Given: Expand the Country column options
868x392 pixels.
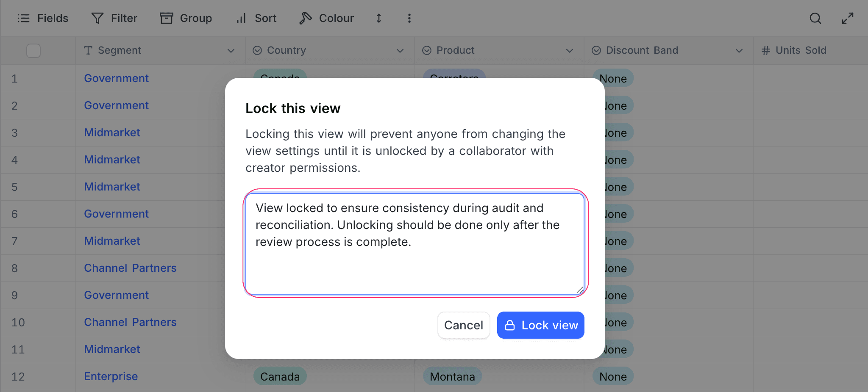Looking at the screenshot, I should 400,51.
